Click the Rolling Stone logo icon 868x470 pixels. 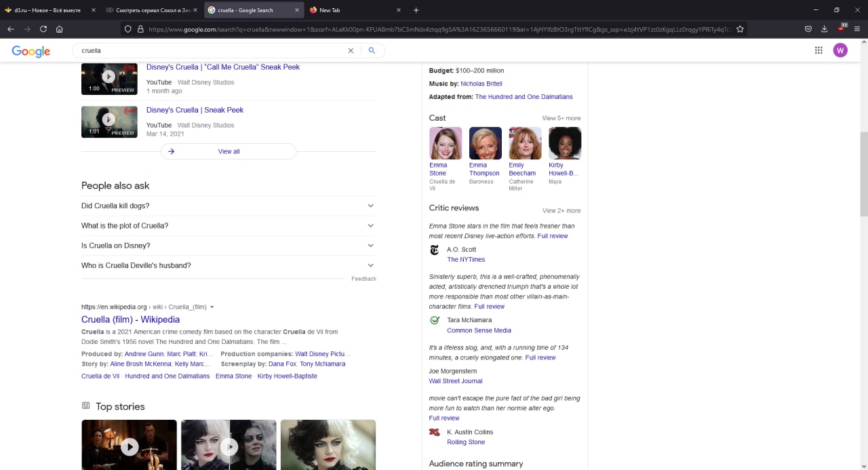click(x=435, y=432)
